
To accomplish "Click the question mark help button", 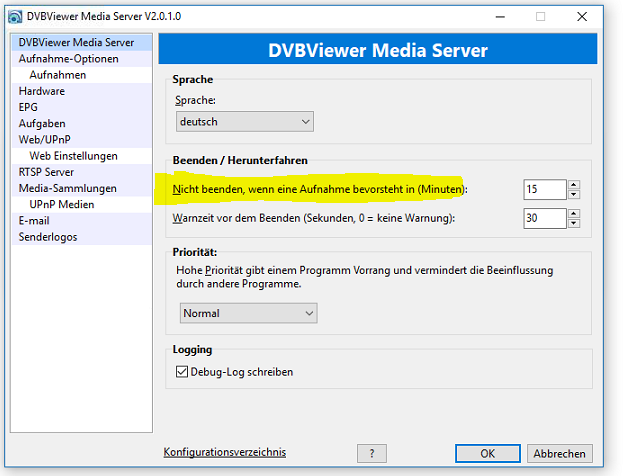I will (372, 453).
